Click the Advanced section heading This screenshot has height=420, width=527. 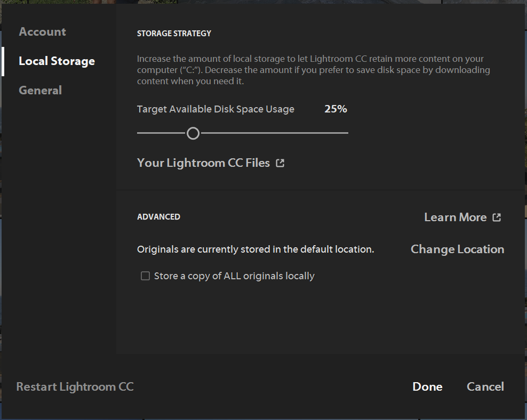pos(158,217)
